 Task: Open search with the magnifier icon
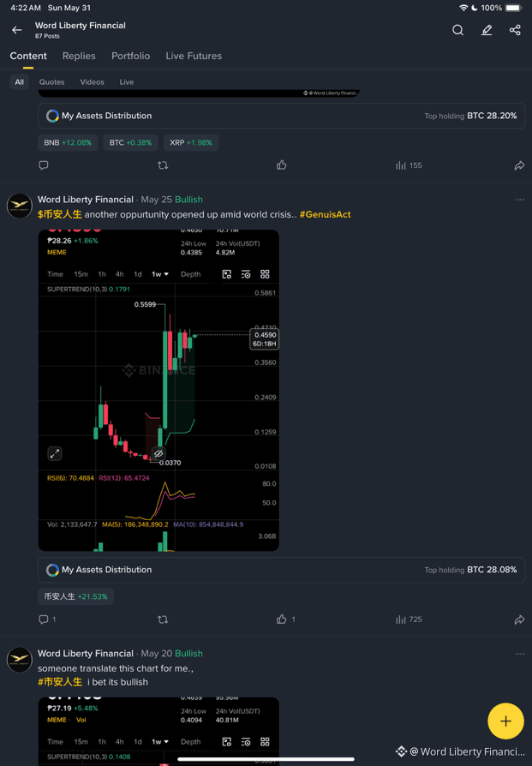457,30
